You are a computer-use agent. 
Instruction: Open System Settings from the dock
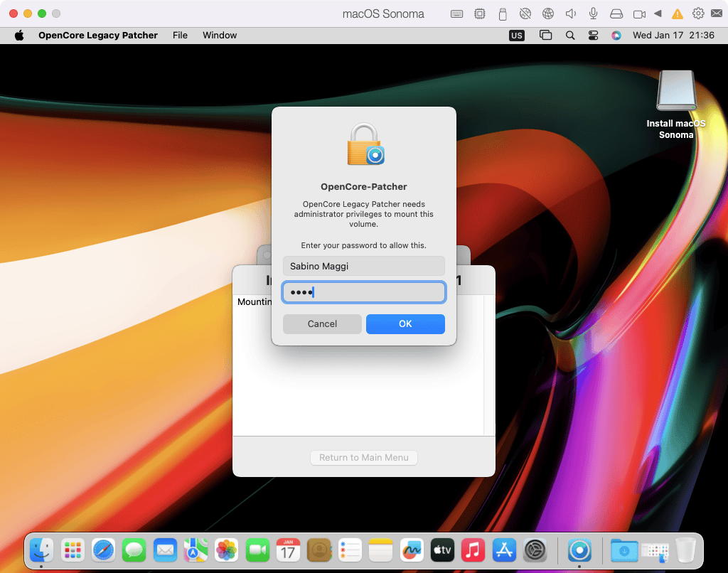[x=535, y=550]
